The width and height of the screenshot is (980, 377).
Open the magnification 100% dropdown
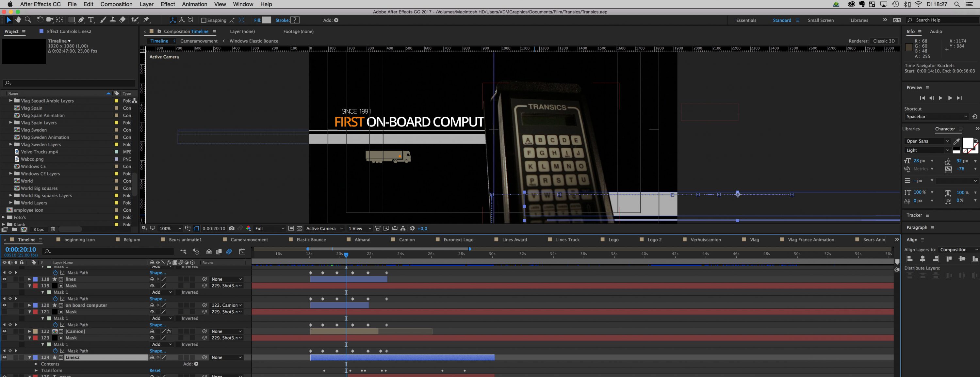coord(170,228)
